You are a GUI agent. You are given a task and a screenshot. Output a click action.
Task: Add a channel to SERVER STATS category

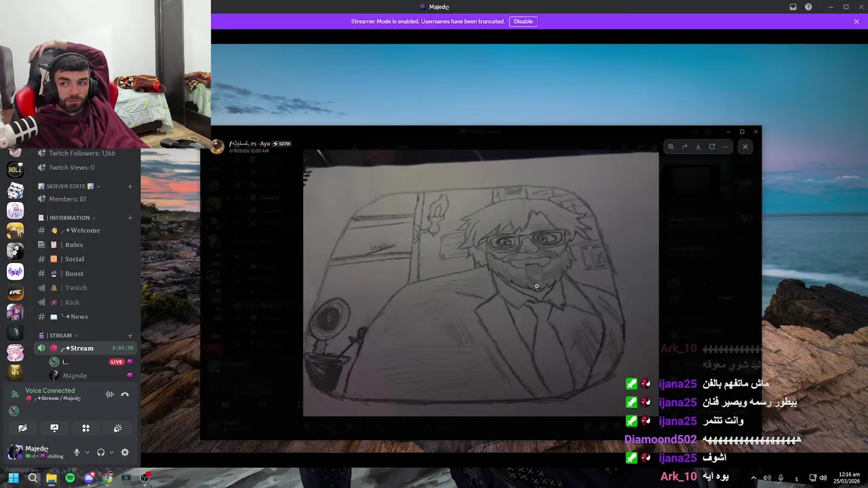coord(130,186)
